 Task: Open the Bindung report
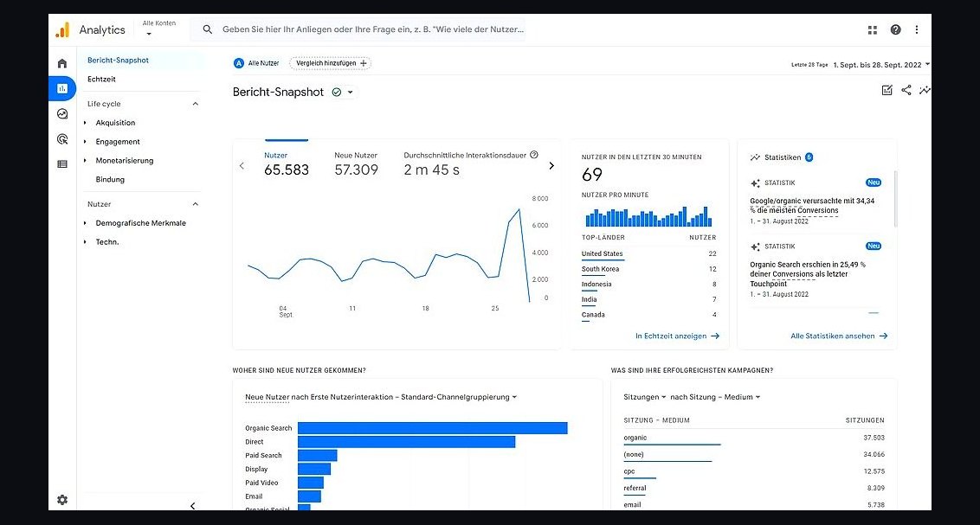pyautogui.click(x=110, y=179)
